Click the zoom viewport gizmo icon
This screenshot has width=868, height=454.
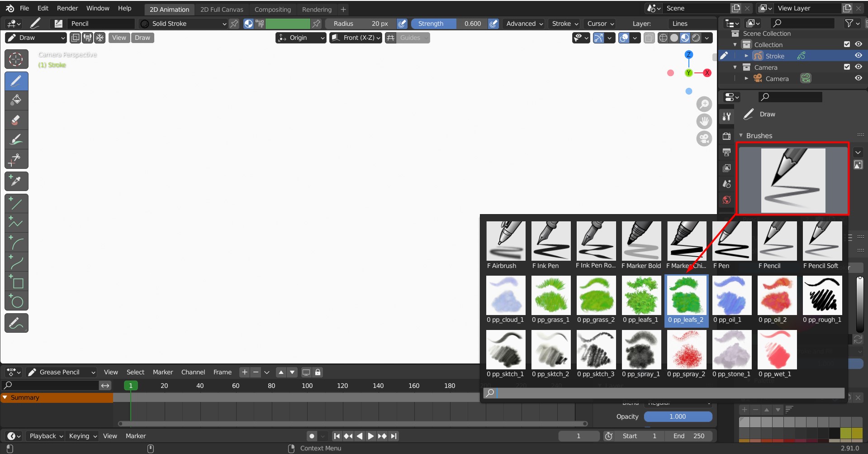[x=704, y=104]
